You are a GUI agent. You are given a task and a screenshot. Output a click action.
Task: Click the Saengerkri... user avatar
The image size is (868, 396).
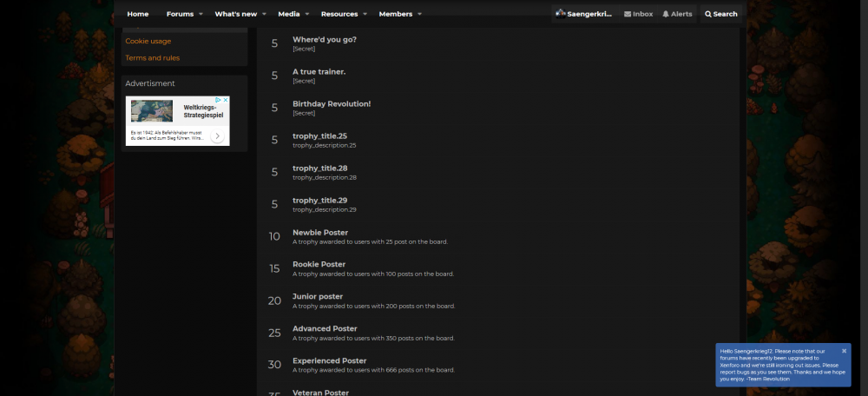click(x=561, y=13)
